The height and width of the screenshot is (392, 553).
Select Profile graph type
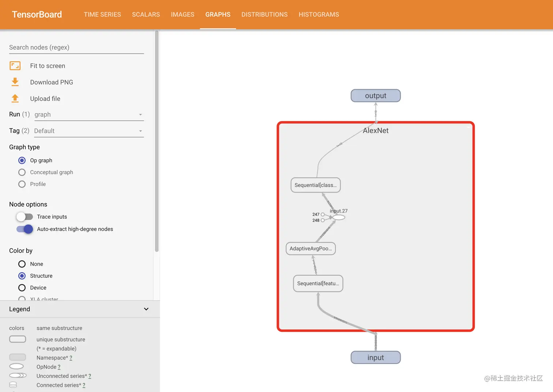(x=22, y=184)
